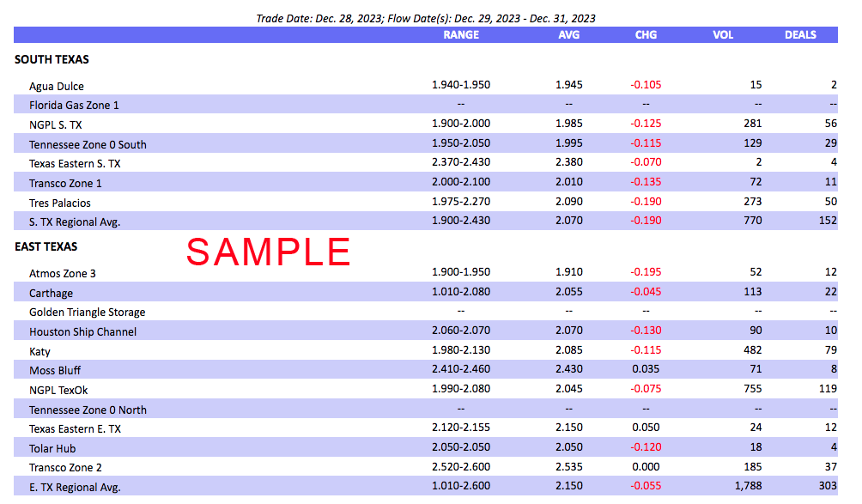Click the Tolar Hub change value -0.120
Screen dimensions: 862x504
pyautogui.click(x=646, y=447)
